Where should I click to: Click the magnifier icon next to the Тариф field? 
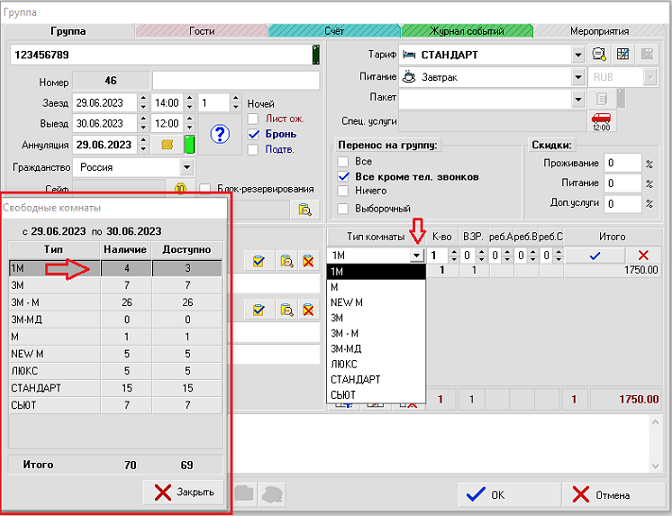pos(600,54)
